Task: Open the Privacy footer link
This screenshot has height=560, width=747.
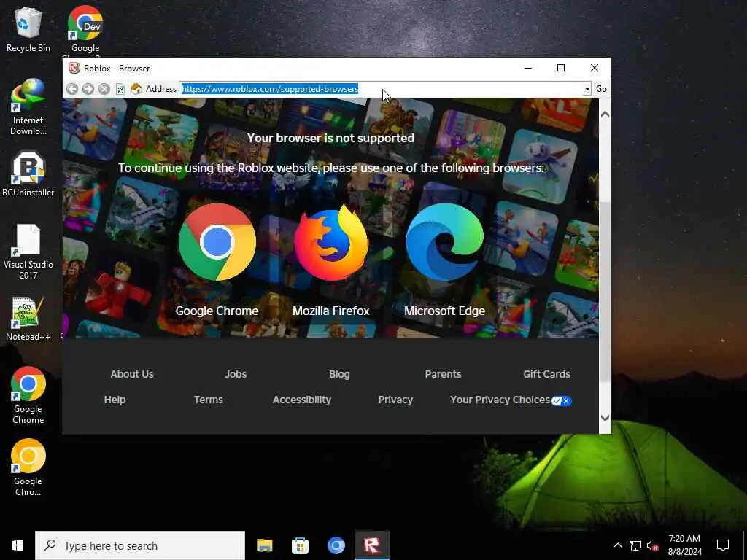Action: click(x=395, y=400)
